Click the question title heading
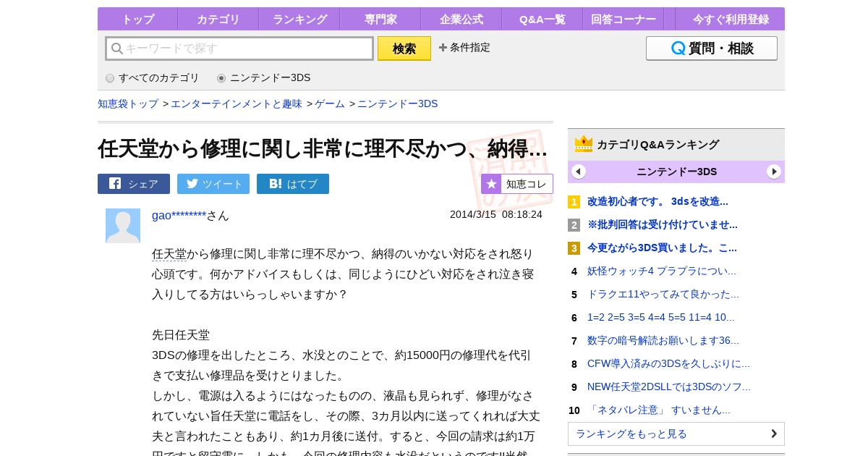The image size is (868, 456). [323, 148]
